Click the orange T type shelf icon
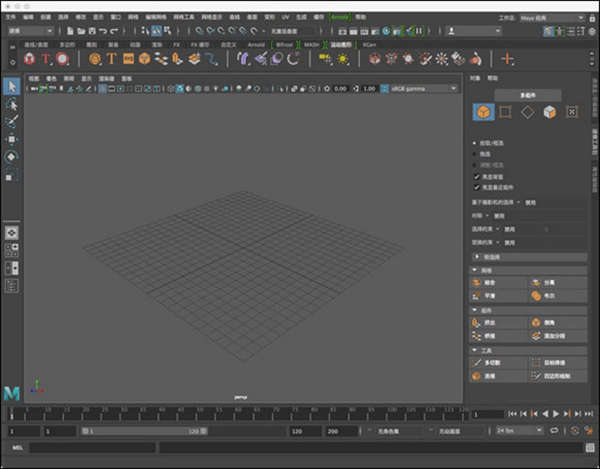The image size is (600, 469). click(x=111, y=59)
